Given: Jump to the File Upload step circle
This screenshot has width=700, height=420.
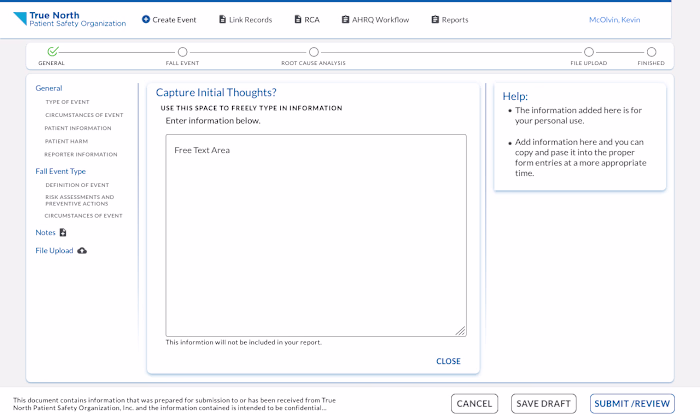Looking at the screenshot, I should coord(589,52).
